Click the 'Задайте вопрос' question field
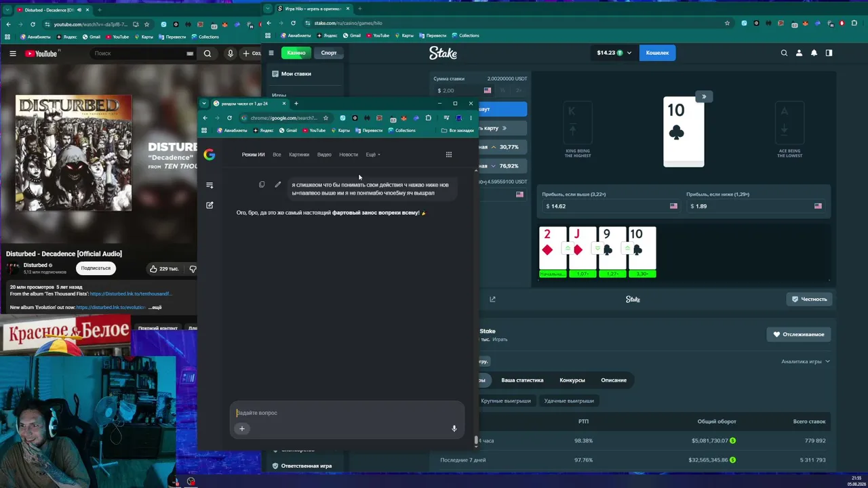The width and height of the screenshot is (868, 488). (346, 413)
